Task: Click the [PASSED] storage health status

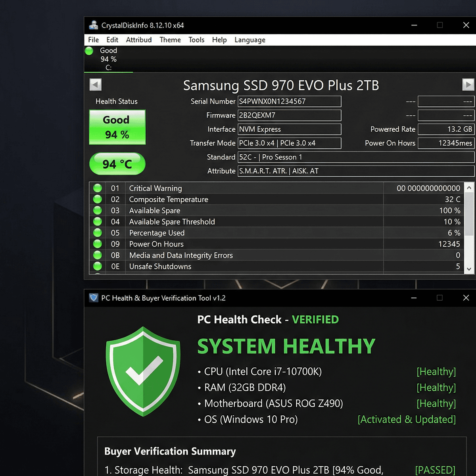Action: pyautogui.click(x=435, y=470)
